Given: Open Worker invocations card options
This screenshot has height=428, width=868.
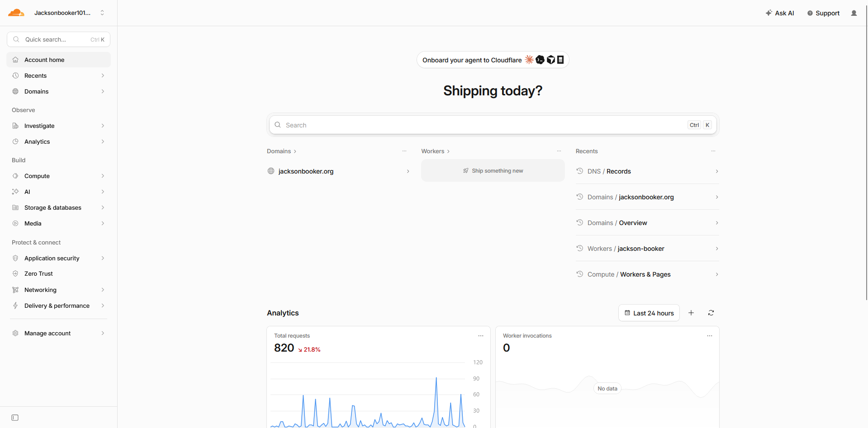Looking at the screenshot, I should (710, 336).
